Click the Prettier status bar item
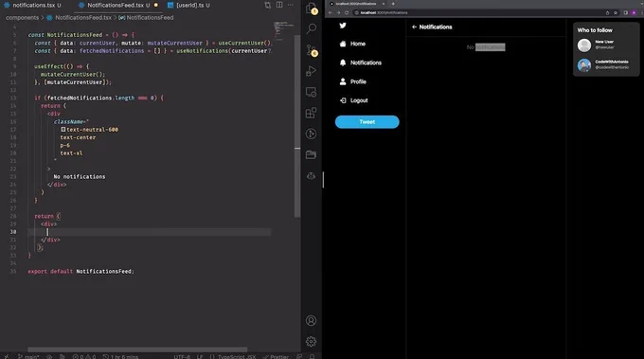This screenshot has width=644, height=359. coord(276,356)
